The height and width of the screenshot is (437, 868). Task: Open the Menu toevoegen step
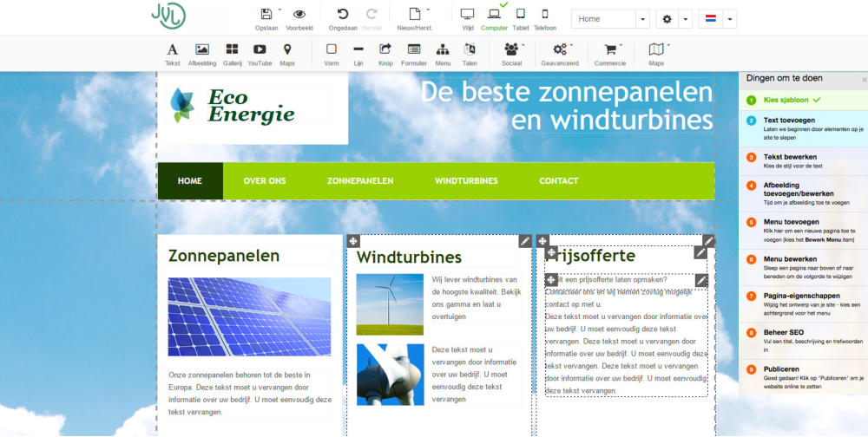(x=803, y=231)
